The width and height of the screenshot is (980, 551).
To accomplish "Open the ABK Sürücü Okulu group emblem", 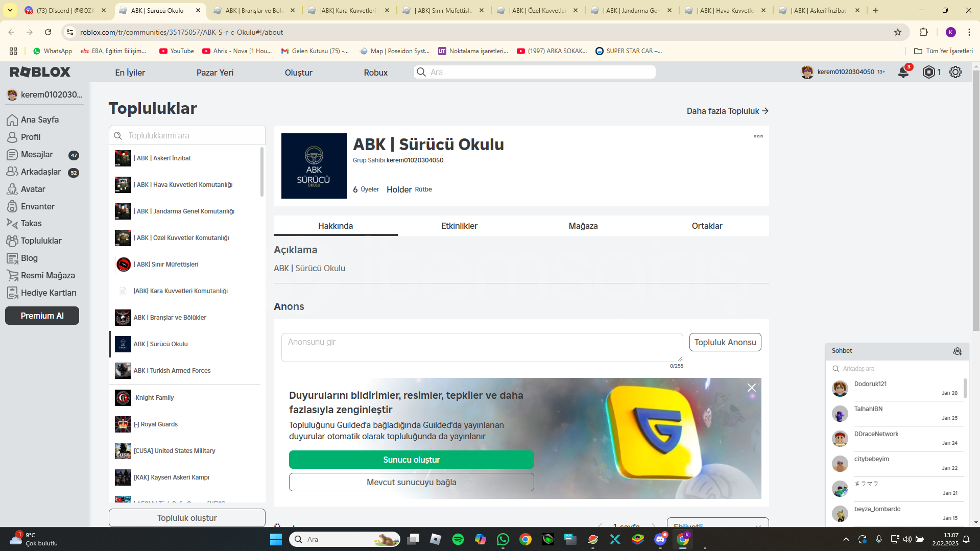I will (314, 166).
